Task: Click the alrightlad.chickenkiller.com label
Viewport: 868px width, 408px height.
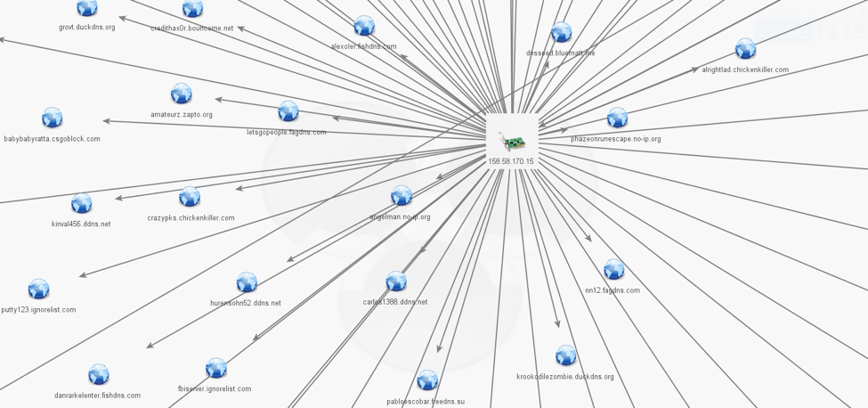Action: coord(745,69)
